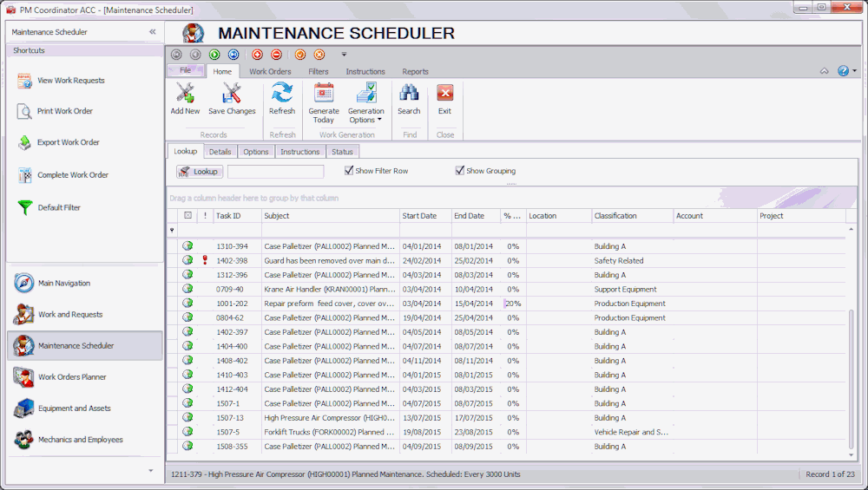Click the select-all box in grid header
868x490 pixels.
click(187, 216)
